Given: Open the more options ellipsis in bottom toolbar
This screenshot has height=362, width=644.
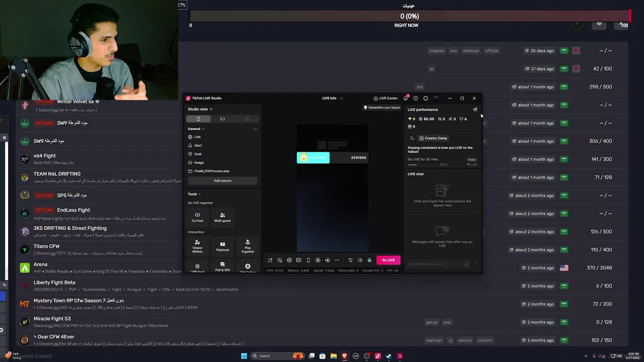Looking at the screenshot, I should point(337,260).
